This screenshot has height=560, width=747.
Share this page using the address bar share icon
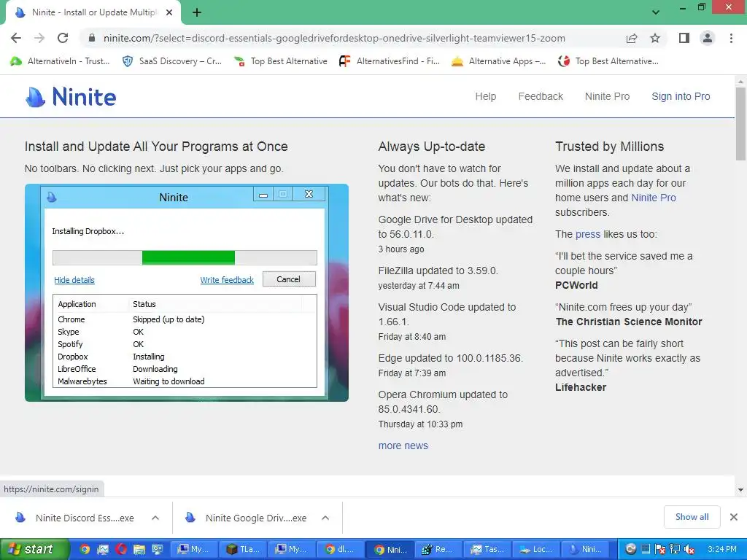point(632,38)
